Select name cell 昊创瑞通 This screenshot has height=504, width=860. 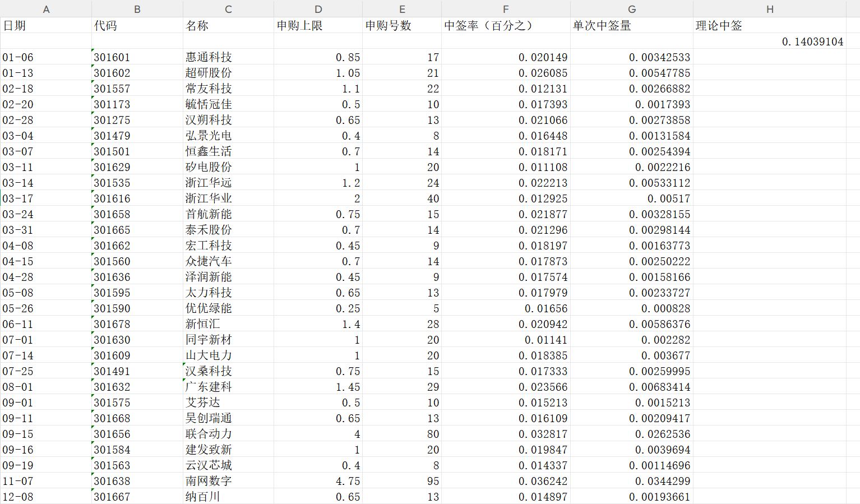pos(228,418)
